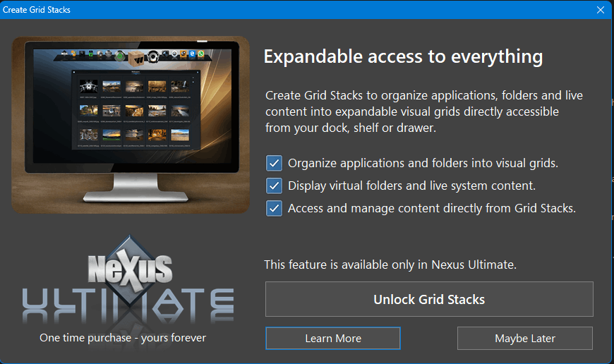Click the Expandable access to everything heading
Screen dimensions: 614x364
[403, 56]
